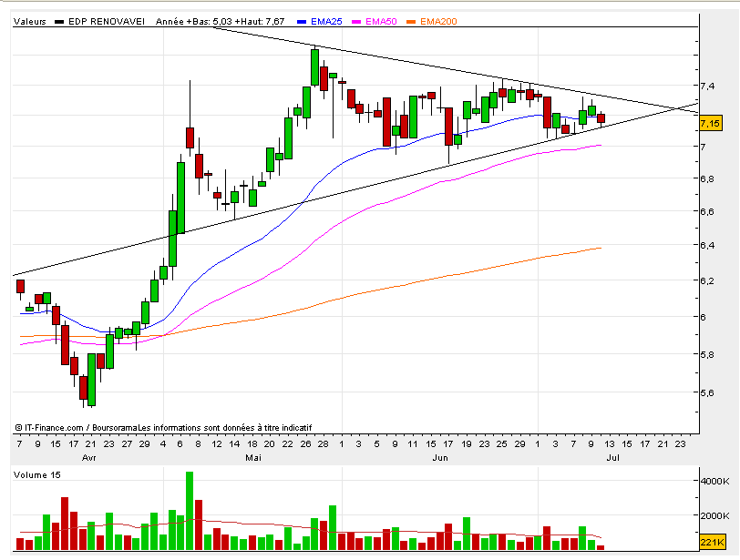
Task: Click the Valeurs label
Action: (x=30, y=21)
